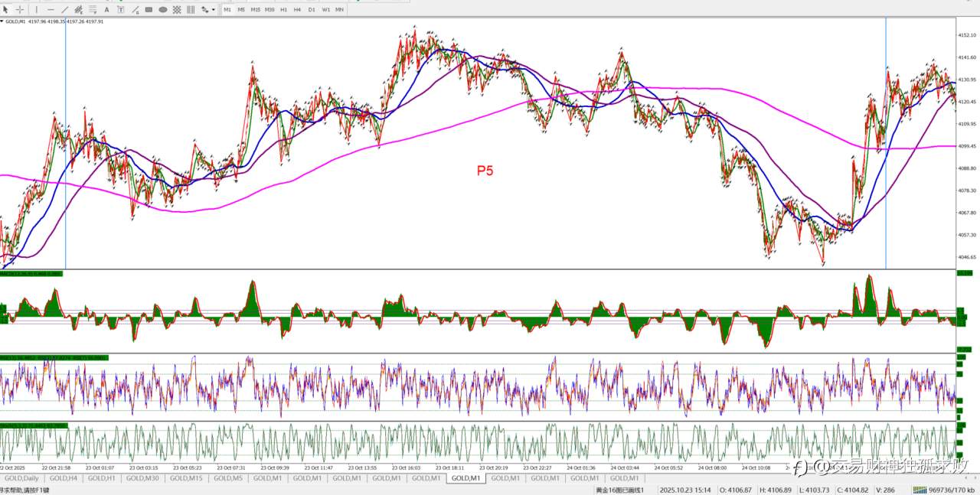Viewport: 980px width, 495px height.
Task: Switch chart to M15 timeframe
Action: pos(256,10)
